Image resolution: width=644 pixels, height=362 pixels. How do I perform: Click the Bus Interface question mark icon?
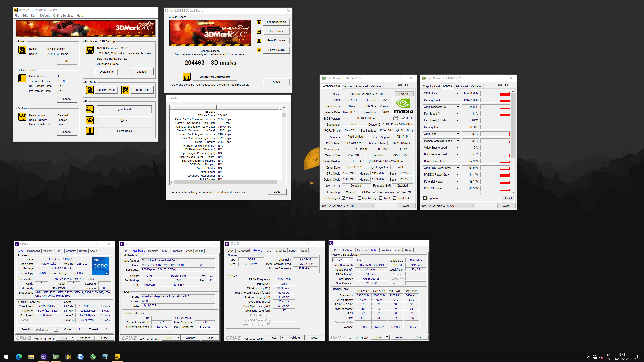click(x=413, y=130)
